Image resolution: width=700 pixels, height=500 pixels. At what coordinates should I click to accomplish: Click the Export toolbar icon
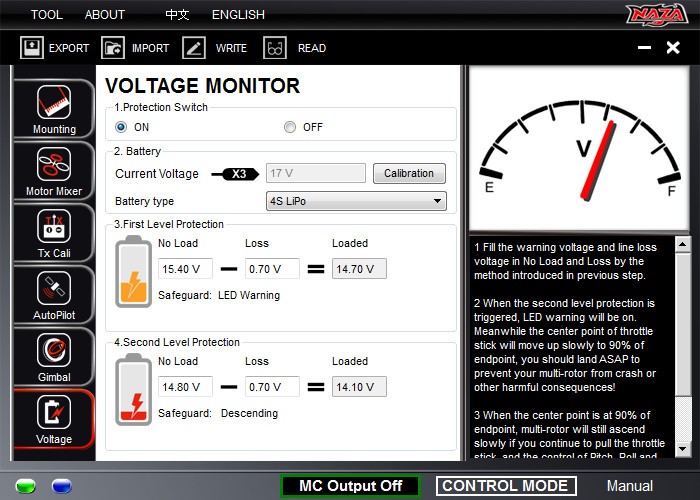(32, 47)
